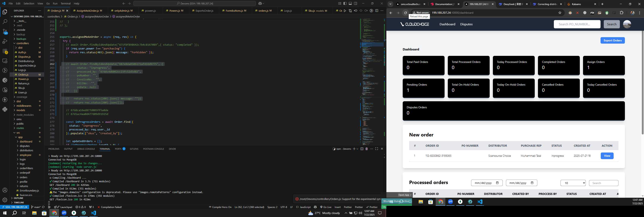Image resolution: width=644 pixels, height=217 pixels.
Task: Open the Windows Start menu
Action: (x=4, y=213)
